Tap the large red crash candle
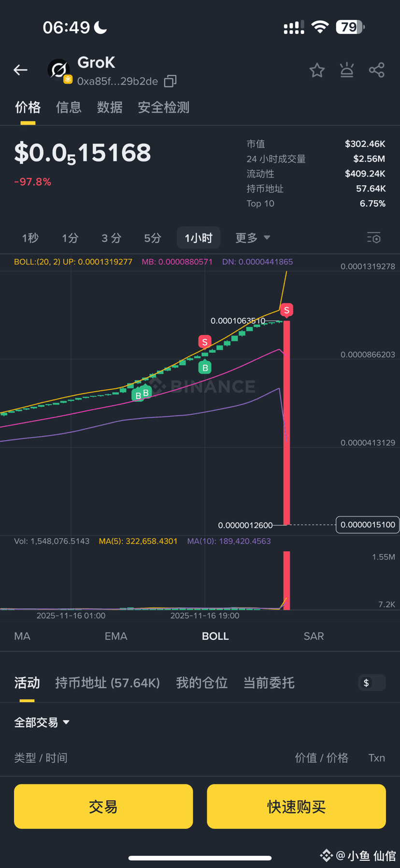 click(x=286, y=423)
